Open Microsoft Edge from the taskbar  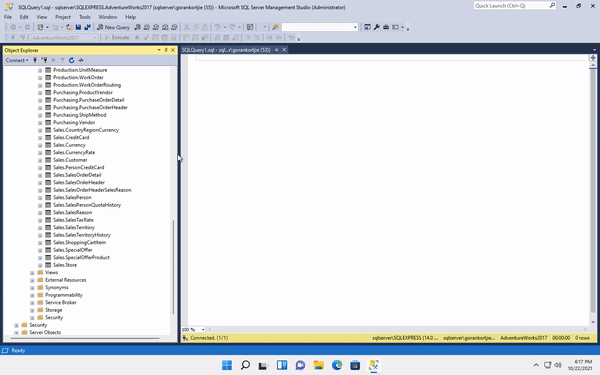337,365
